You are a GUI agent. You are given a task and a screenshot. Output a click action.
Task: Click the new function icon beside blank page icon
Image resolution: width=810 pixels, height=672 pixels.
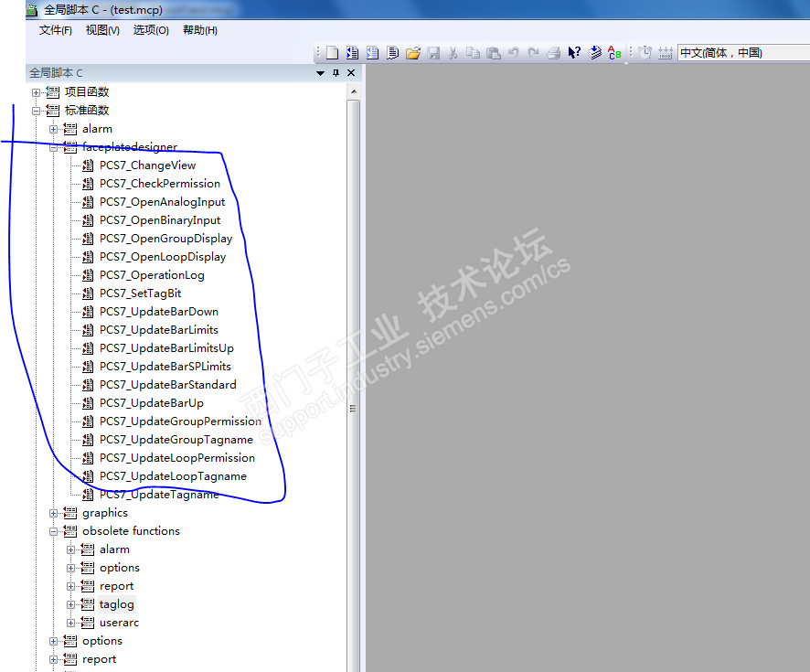coord(353,53)
